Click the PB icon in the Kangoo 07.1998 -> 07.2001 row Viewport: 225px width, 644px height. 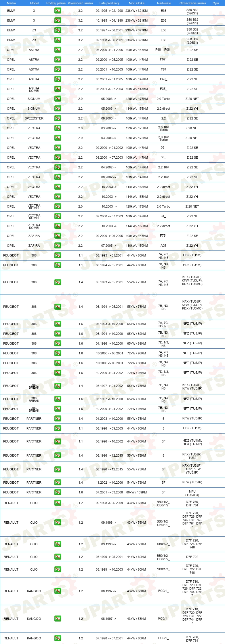click(x=58, y=638)
